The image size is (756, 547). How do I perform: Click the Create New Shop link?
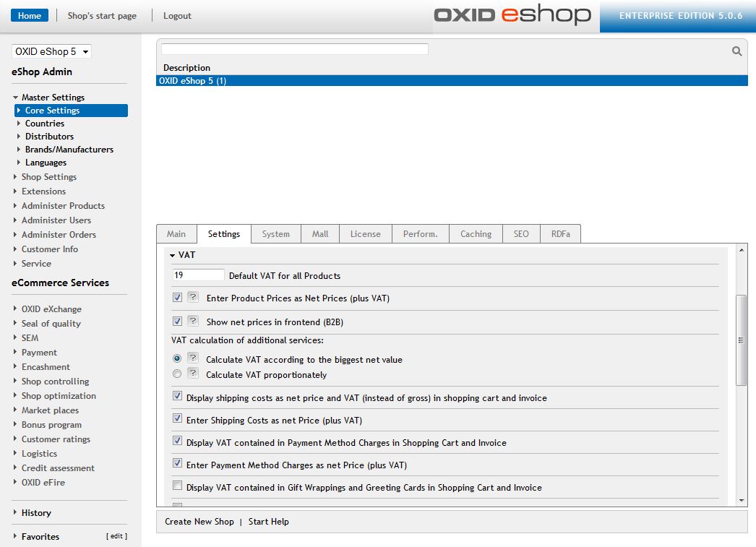point(199,522)
